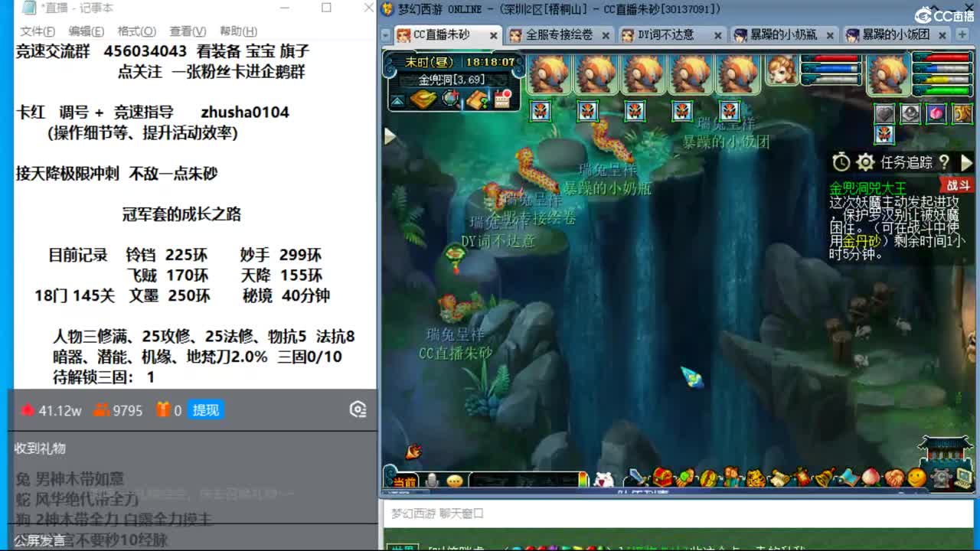Open the golden bell icon
980x551 pixels.
click(x=825, y=478)
